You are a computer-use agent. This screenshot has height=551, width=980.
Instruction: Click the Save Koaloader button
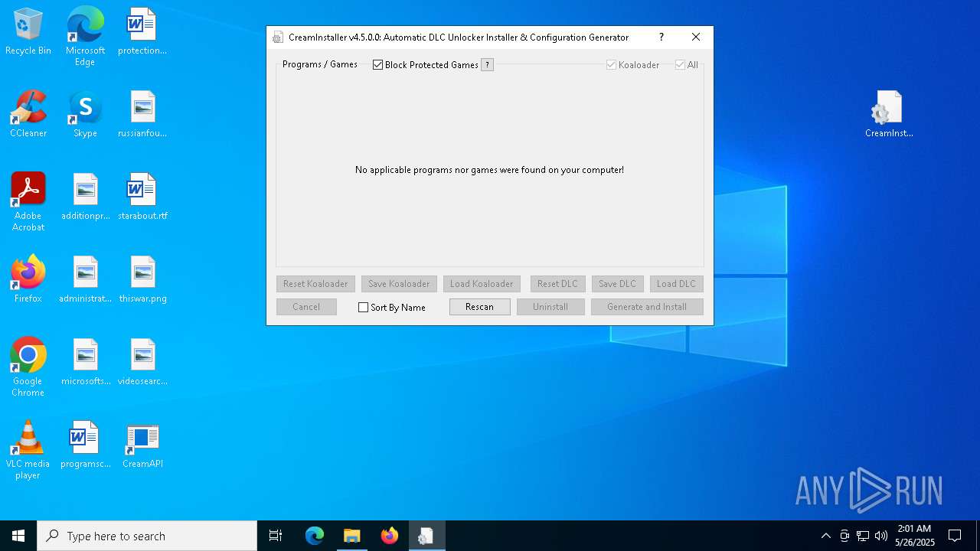[x=399, y=284]
